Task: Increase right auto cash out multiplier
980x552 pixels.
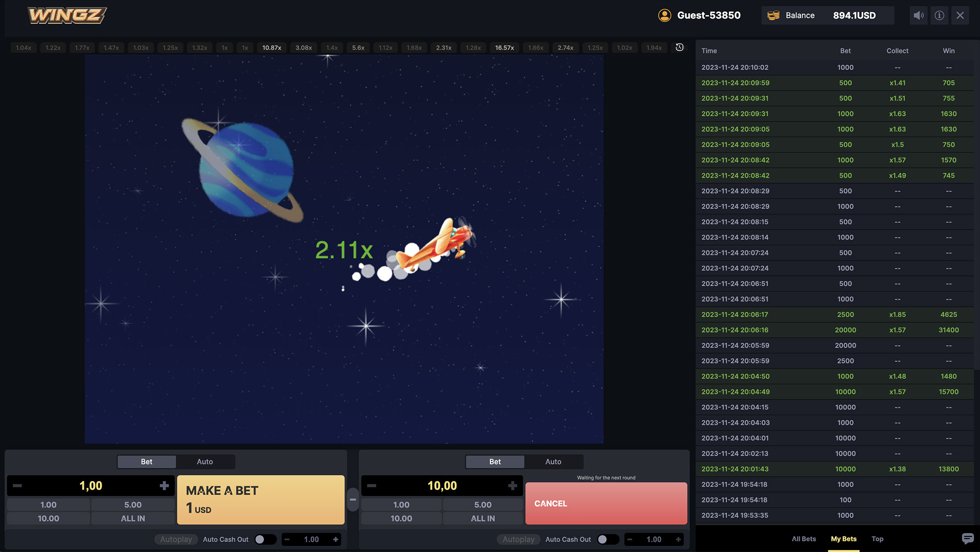Action: 678,540
